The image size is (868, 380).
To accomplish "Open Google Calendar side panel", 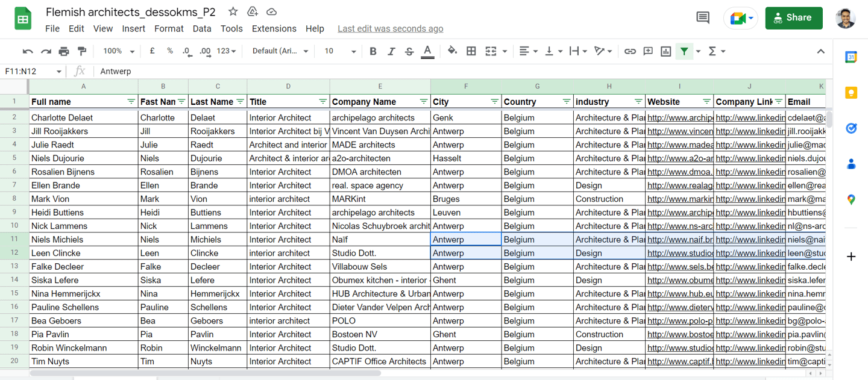I will click(851, 57).
